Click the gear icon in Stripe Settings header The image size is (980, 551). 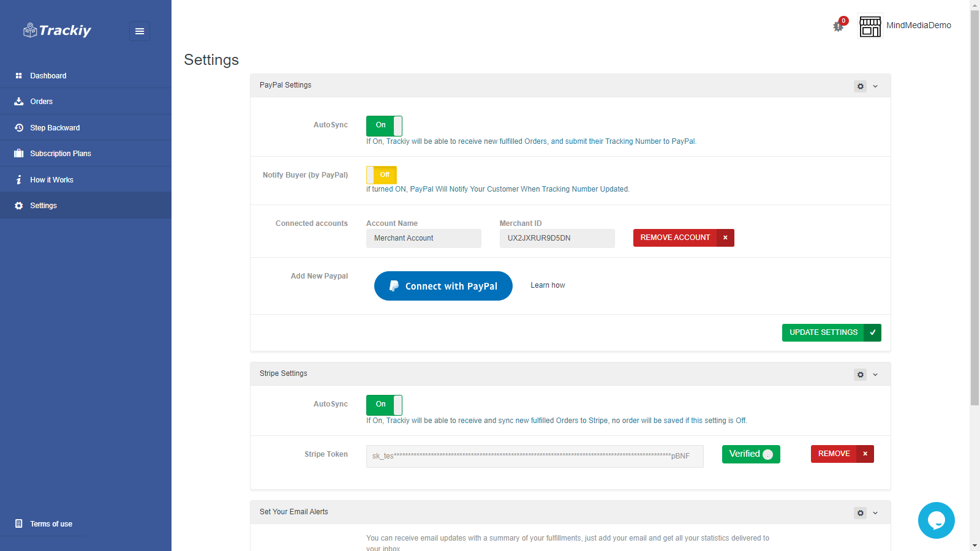pos(860,375)
